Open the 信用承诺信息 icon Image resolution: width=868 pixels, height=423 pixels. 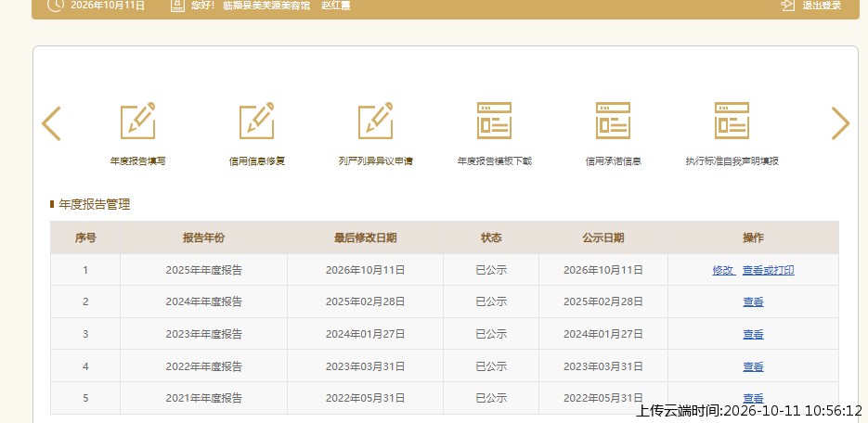pos(613,121)
